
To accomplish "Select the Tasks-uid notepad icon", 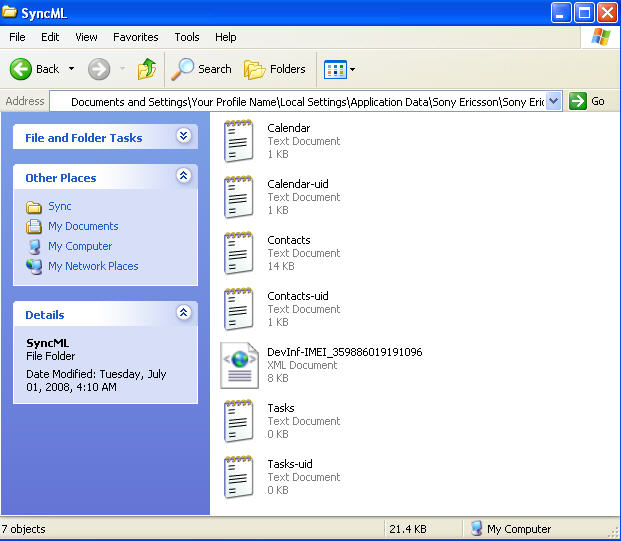I will 239,477.
